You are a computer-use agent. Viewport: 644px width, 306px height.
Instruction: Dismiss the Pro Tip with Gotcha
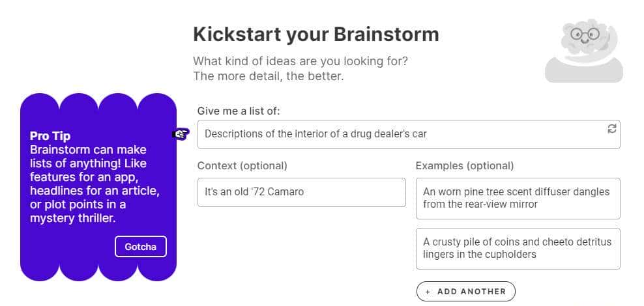click(140, 247)
